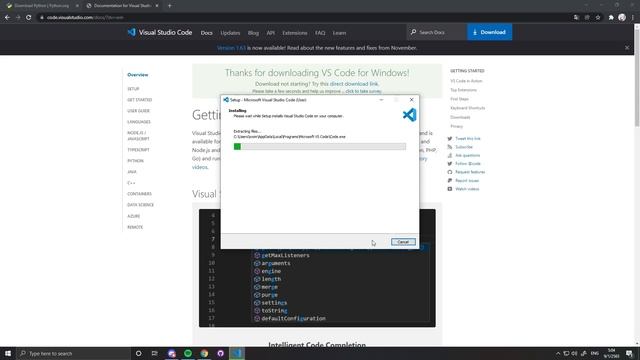Go to the Blog section
This screenshot has height=360, width=640.
click(253, 33)
